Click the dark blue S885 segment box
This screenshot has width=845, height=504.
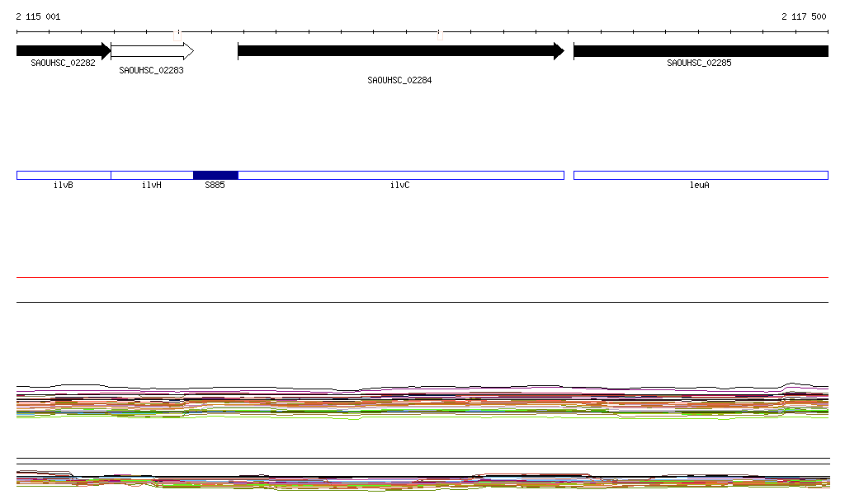(x=215, y=175)
